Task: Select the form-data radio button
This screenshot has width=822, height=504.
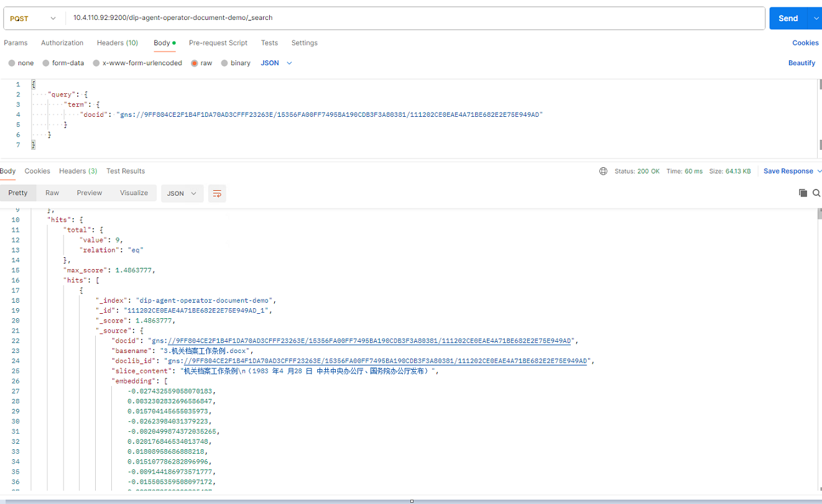Action: click(x=46, y=63)
